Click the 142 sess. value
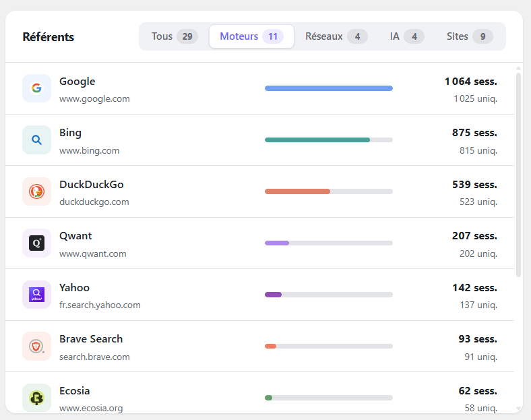This screenshot has height=420, width=531. point(474,288)
